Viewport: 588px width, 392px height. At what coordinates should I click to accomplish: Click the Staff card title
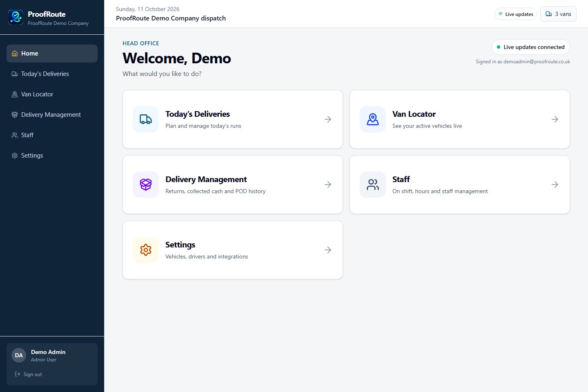[401, 179]
